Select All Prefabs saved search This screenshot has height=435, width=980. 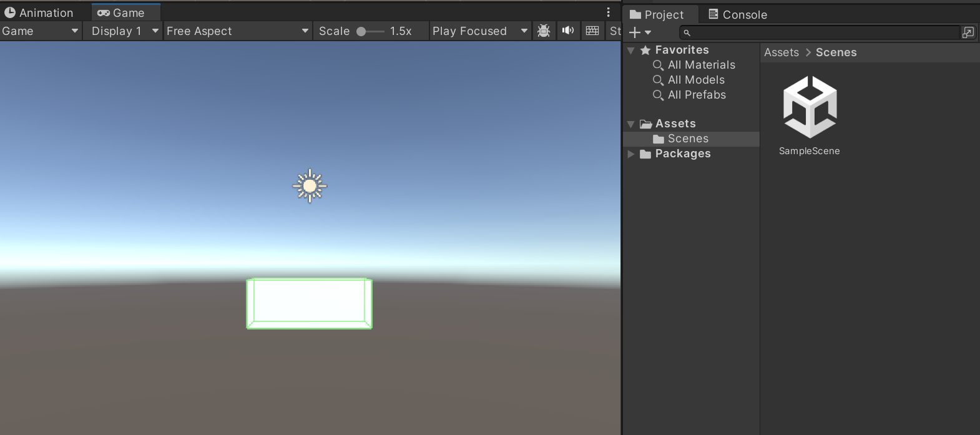697,95
